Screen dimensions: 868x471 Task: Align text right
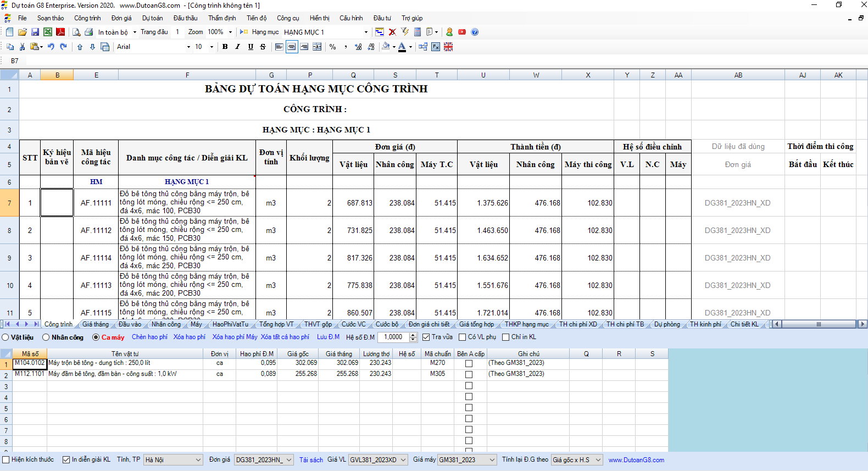pos(304,47)
